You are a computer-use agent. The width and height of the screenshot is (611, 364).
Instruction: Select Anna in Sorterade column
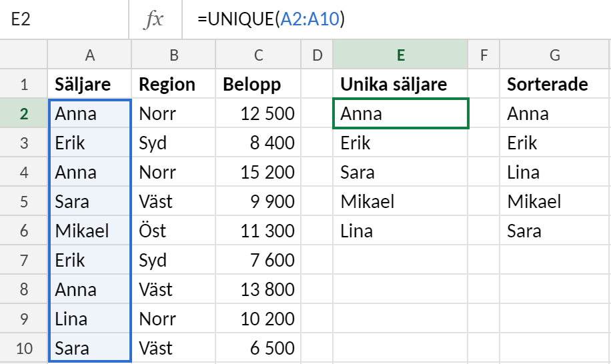pyautogui.click(x=555, y=113)
